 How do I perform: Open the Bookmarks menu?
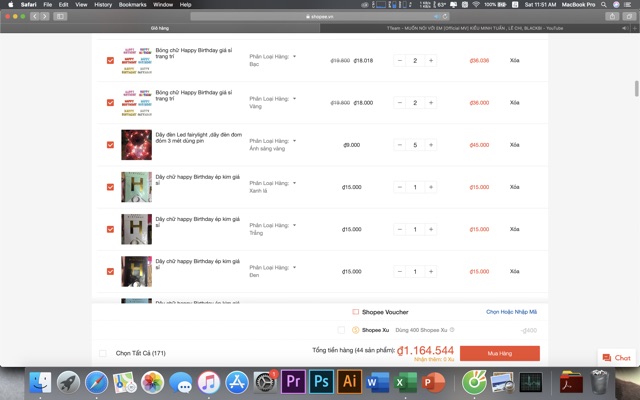coord(132,5)
